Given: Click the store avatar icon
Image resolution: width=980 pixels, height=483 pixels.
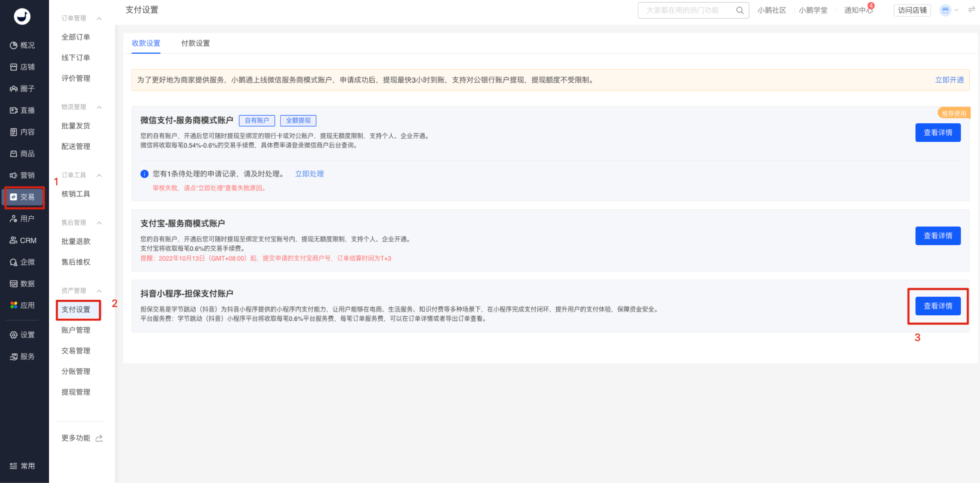Looking at the screenshot, I should click(945, 10).
